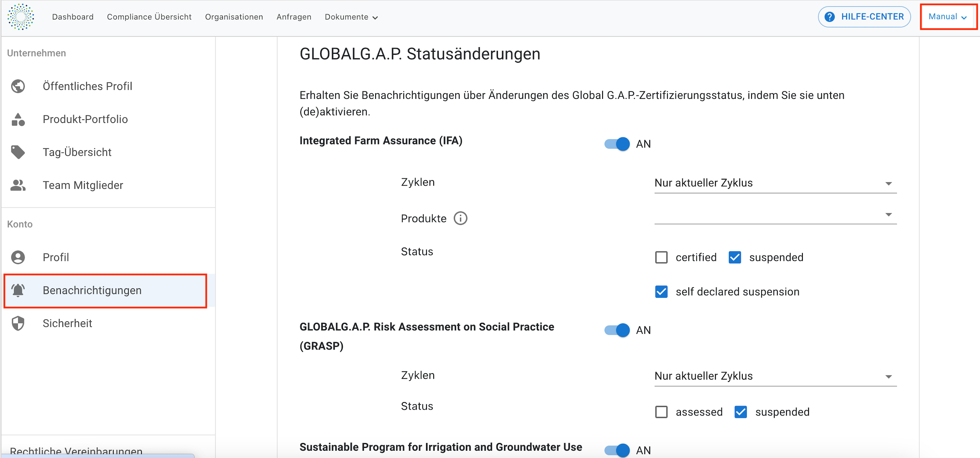The width and height of the screenshot is (980, 458).
Task: Click the bell icon beside Benachrichtigungen
Action: point(18,291)
